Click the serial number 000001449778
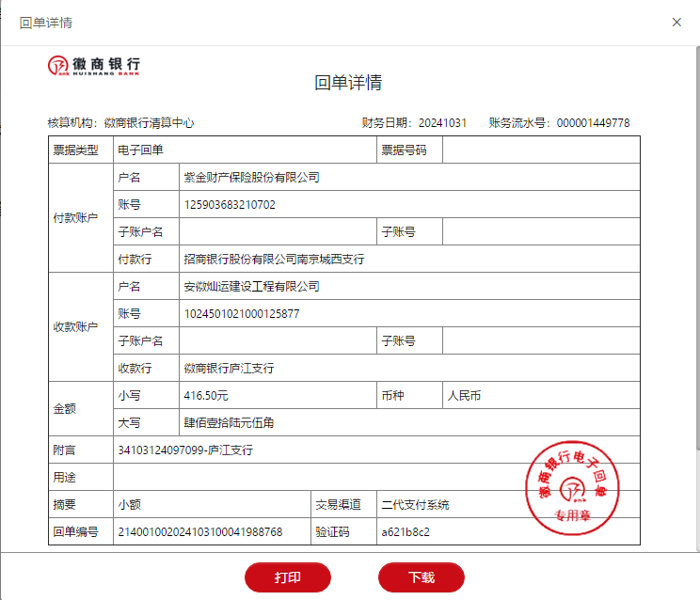The height and width of the screenshot is (600, 700). [x=593, y=123]
